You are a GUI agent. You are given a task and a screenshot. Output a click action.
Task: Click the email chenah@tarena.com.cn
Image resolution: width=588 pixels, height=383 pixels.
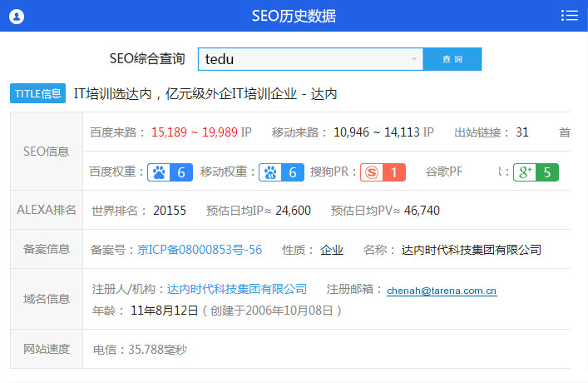(442, 291)
